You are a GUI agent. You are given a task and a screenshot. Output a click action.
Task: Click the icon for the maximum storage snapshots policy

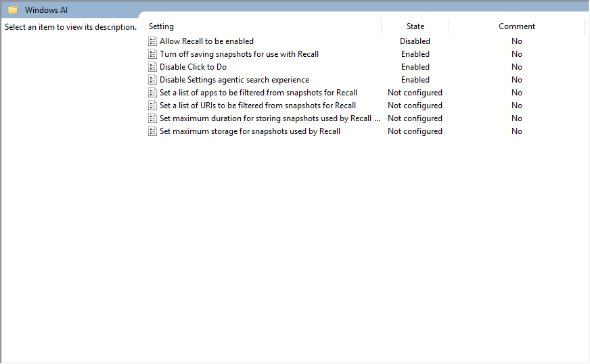[x=152, y=131]
